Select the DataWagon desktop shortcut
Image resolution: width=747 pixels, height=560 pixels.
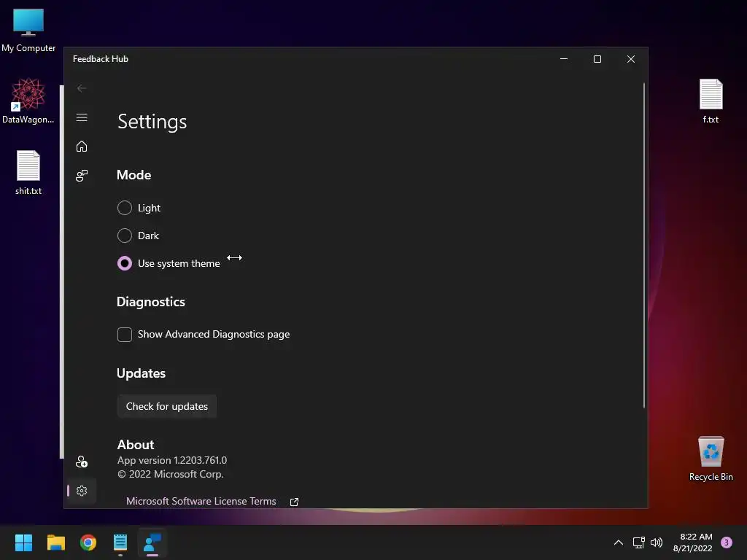click(28, 101)
